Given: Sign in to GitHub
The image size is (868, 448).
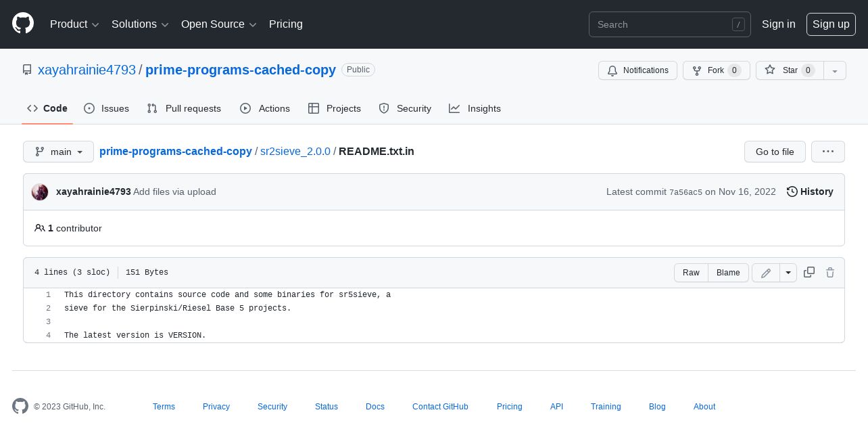Looking at the screenshot, I should (x=779, y=24).
